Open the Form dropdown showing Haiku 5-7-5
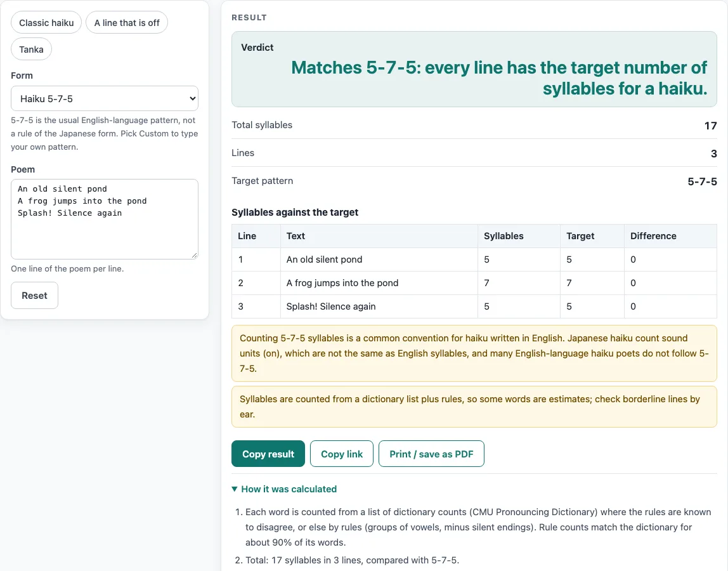728x571 pixels. tap(105, 98)
